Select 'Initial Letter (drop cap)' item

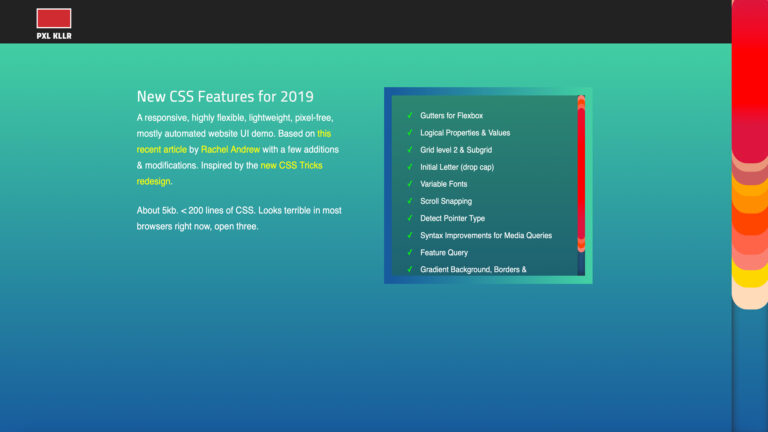(457, 167)
